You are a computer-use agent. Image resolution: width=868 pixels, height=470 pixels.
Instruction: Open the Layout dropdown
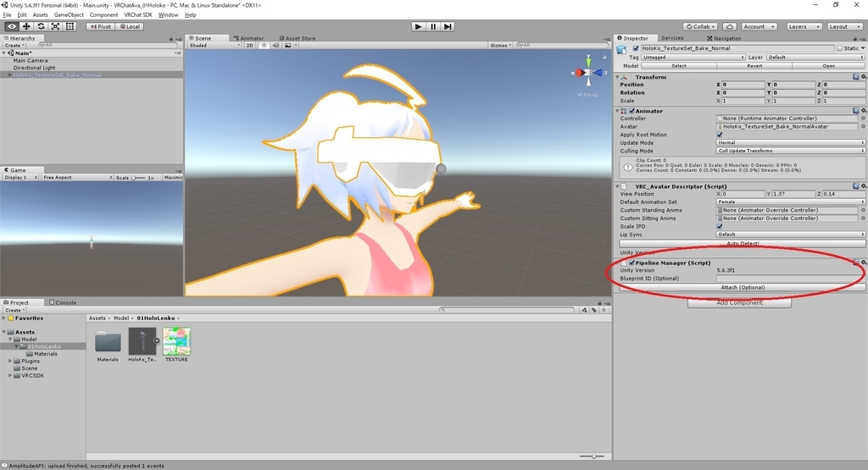tap(843, 26)
